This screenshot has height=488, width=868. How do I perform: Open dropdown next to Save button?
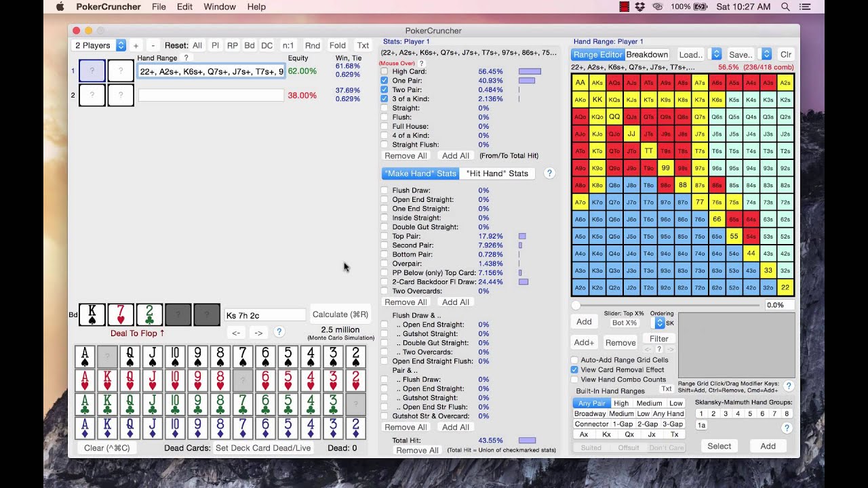[766, 54]
